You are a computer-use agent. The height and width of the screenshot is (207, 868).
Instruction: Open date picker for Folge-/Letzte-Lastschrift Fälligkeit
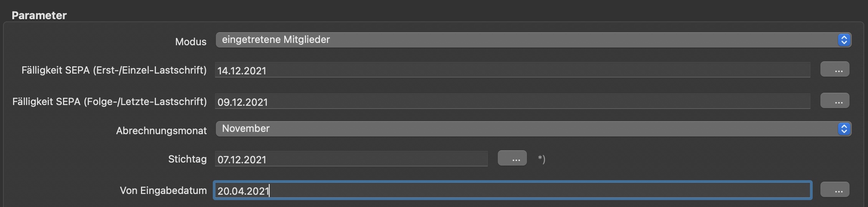[835, 101]
